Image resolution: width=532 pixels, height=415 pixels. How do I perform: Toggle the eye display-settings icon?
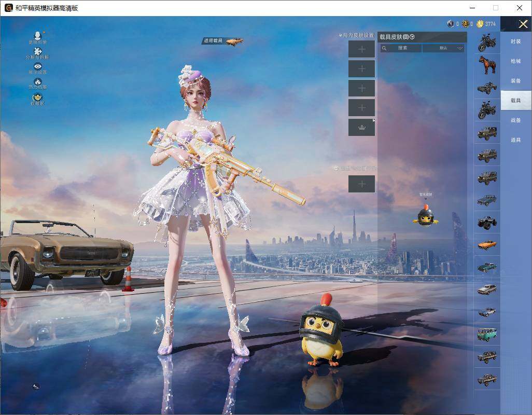coord(38,66)
